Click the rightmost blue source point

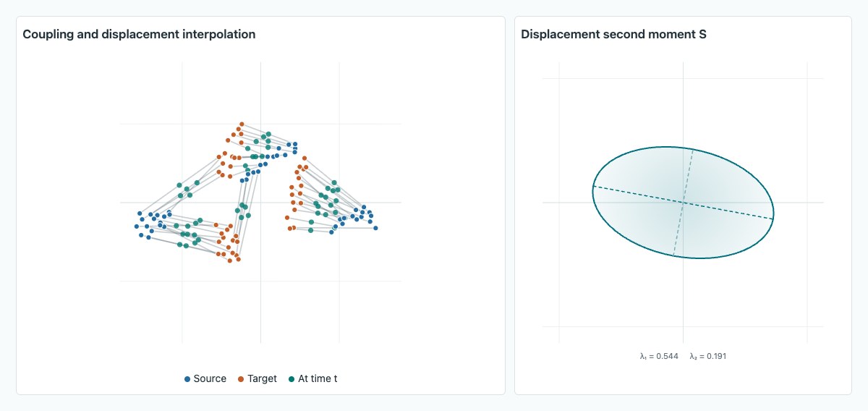coord(376,229)
